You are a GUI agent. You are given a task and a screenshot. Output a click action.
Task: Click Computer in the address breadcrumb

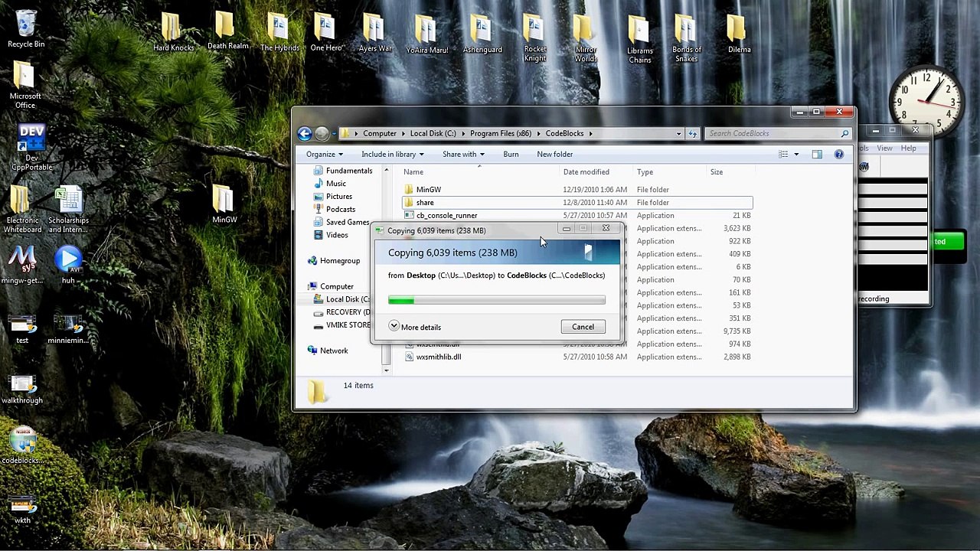tap(380, 133)
